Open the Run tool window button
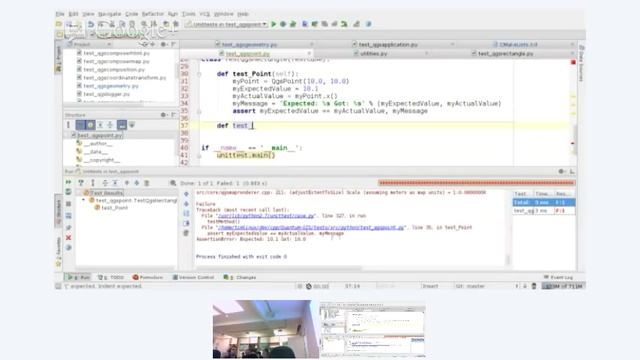This screenshot has width=640, height=360. [78, 277]
